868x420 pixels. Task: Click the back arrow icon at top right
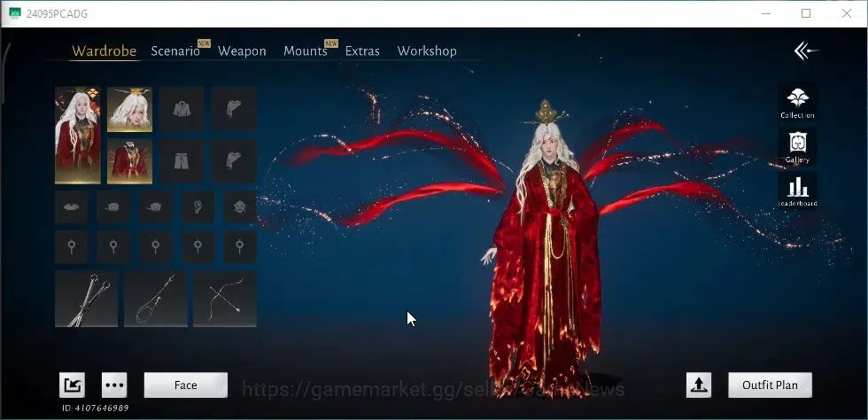point(806,51)
